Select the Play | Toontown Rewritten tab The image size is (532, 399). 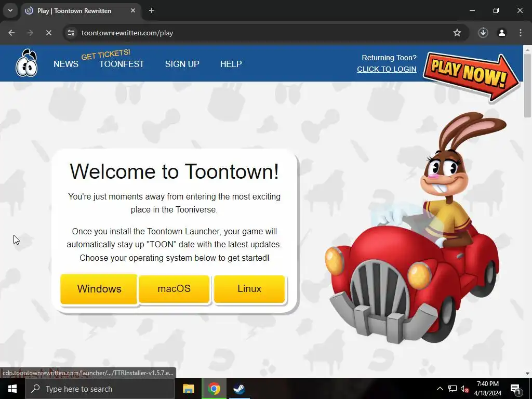[81, 11]
